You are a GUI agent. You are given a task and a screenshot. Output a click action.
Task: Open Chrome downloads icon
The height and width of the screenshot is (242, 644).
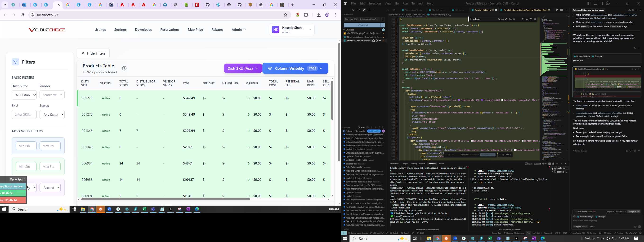pyautogui.click(x=318, y=15)
